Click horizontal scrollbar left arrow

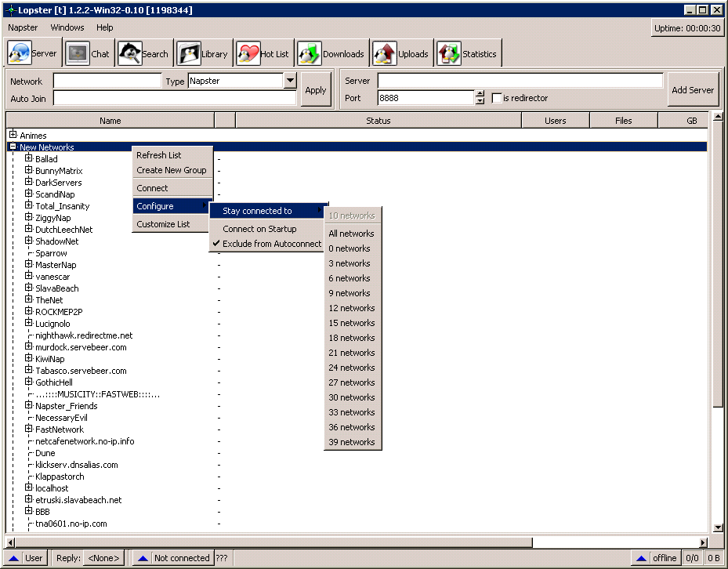11,542
